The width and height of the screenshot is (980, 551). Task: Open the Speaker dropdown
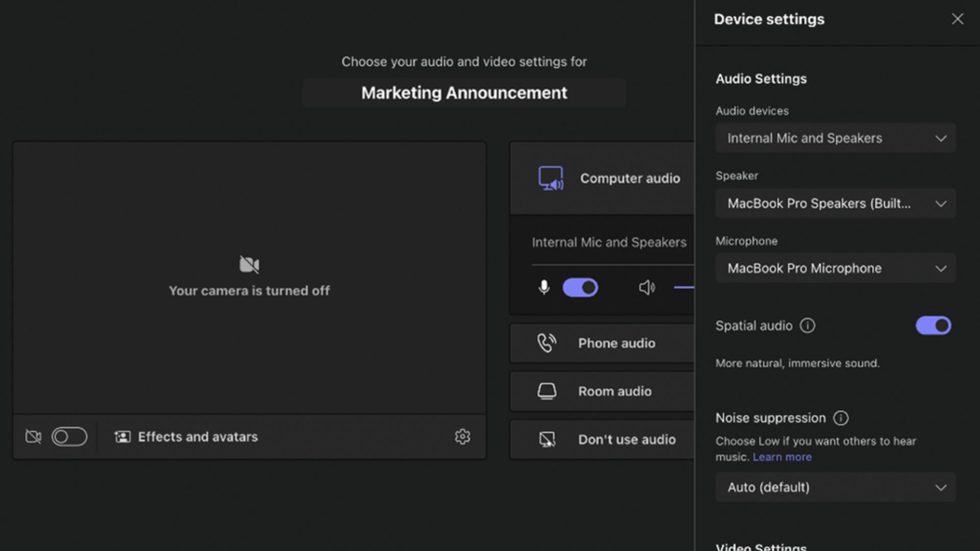(836, 203)
